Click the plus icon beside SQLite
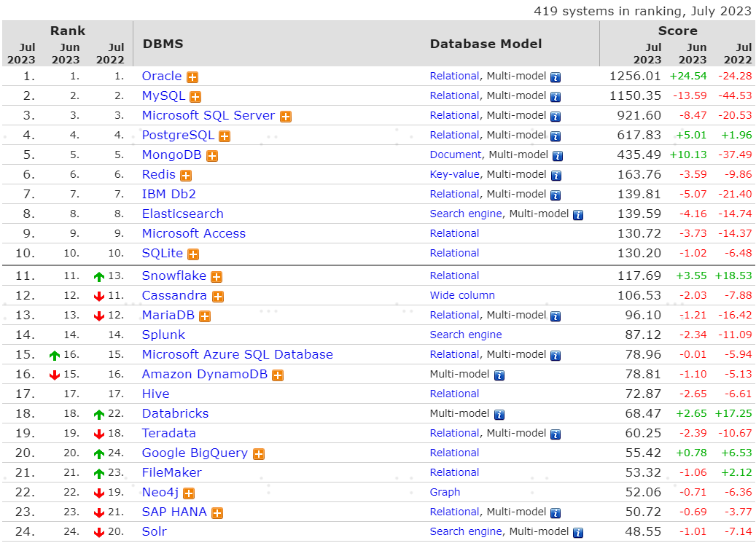756x543 pixels. click(193, 254)
